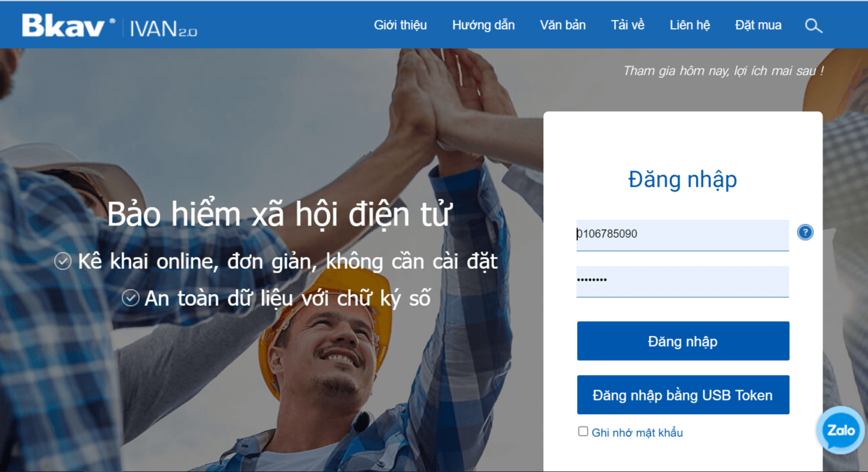Navigate to "Liên hệ" contact page

tap(689, 25)
